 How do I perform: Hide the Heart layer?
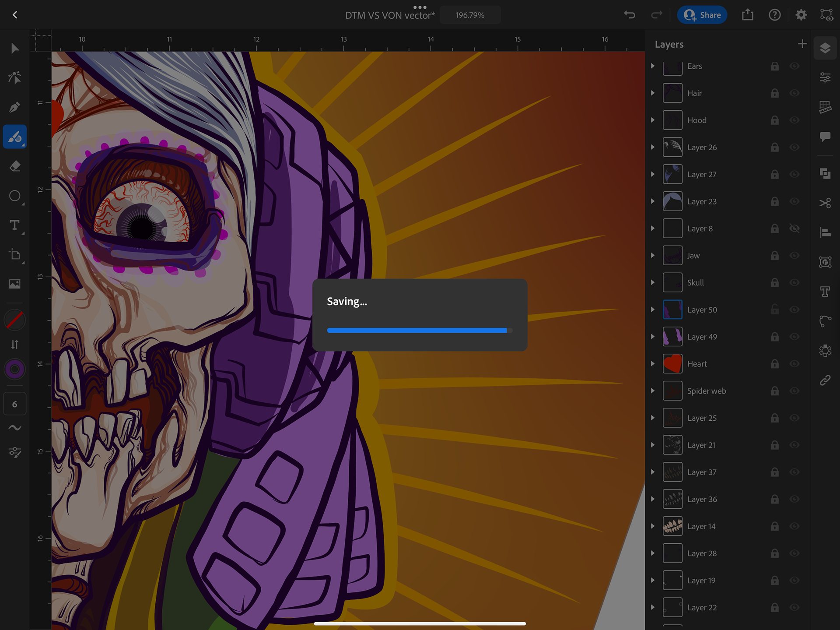pyautogui.click(x=794, y=364)
